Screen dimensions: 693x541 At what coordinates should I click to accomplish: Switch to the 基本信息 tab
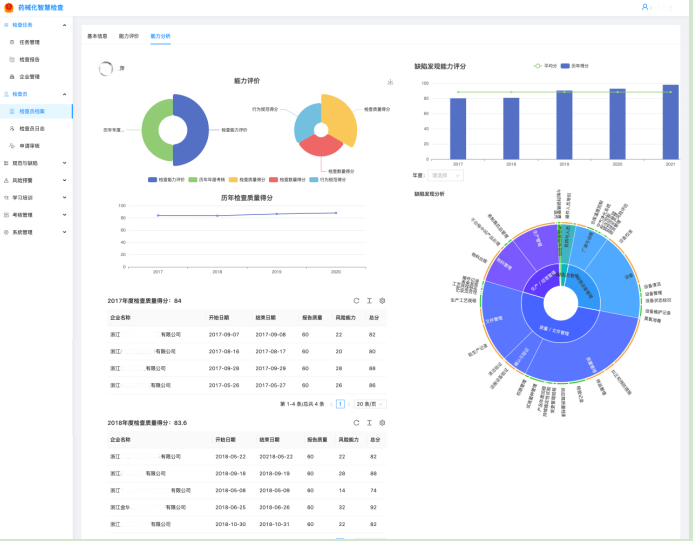coord(97,35)
